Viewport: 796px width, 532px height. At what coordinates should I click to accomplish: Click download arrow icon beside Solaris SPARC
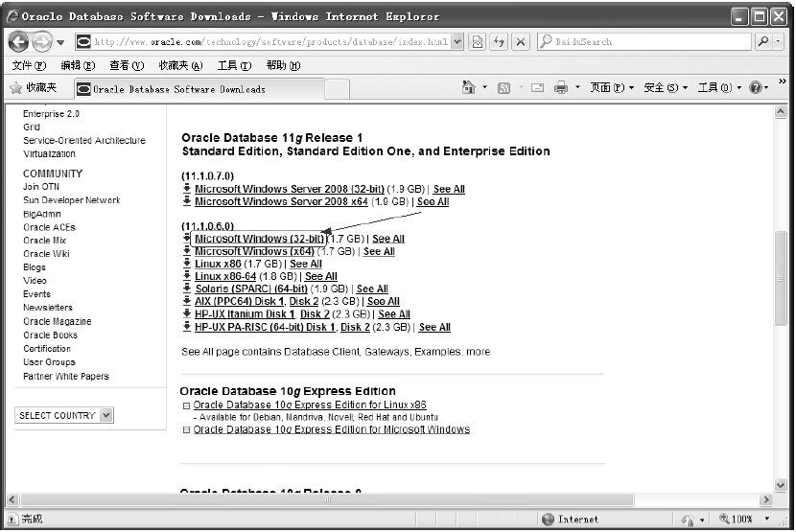(x=187, y=289)
